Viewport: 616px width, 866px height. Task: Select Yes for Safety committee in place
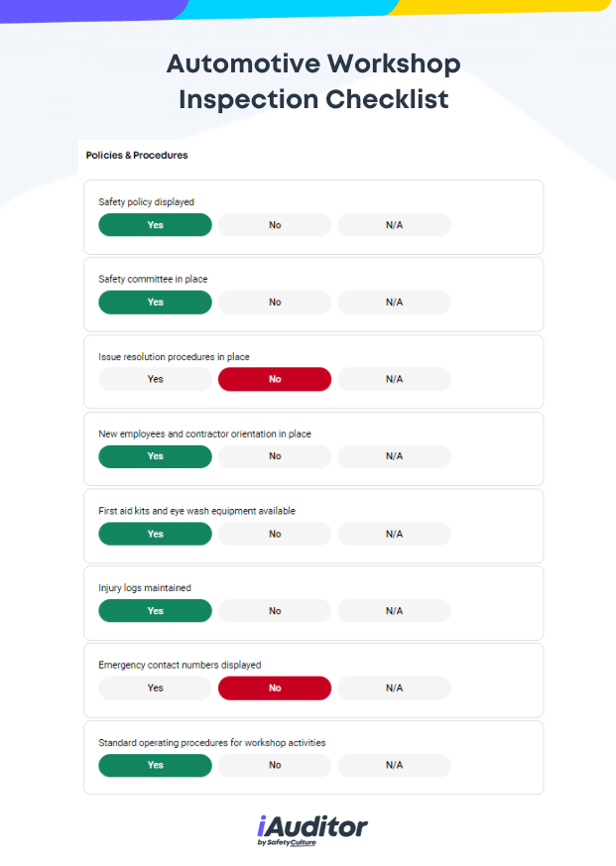156,303
